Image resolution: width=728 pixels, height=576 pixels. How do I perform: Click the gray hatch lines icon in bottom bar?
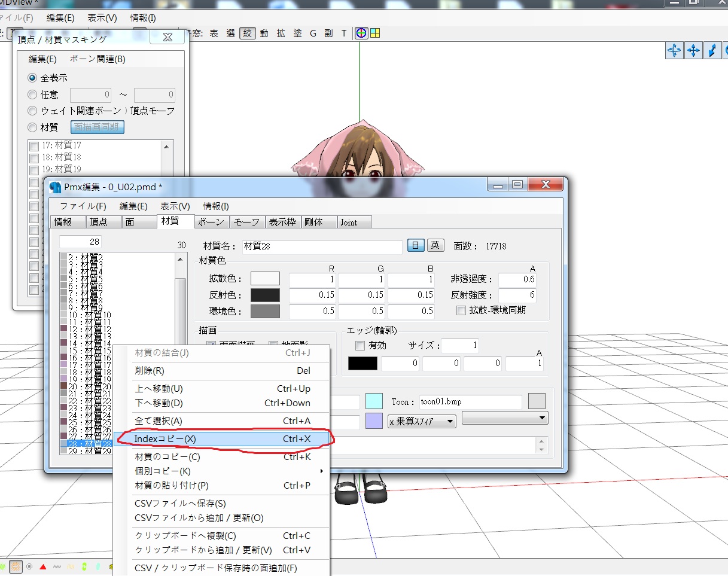point(57,566)
